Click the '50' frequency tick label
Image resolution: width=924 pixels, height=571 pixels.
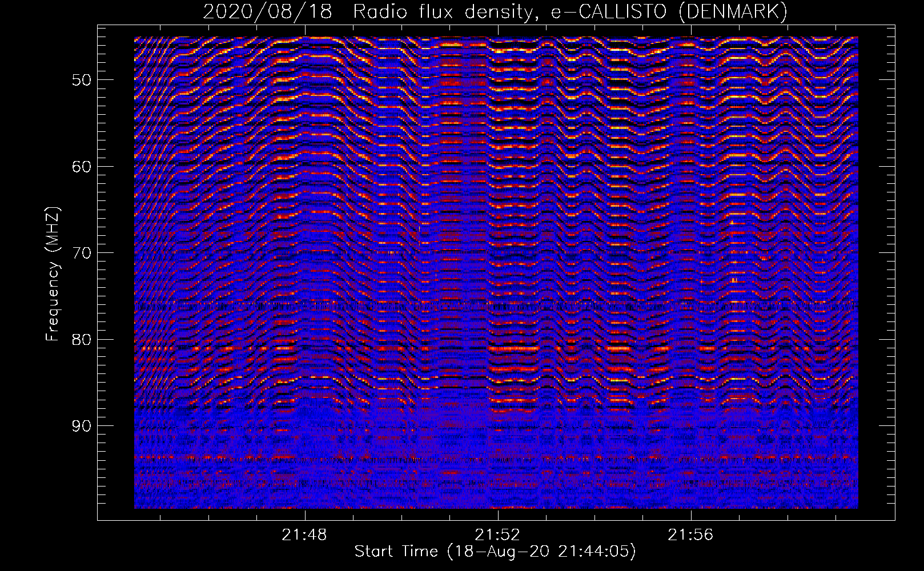point(81,80)
